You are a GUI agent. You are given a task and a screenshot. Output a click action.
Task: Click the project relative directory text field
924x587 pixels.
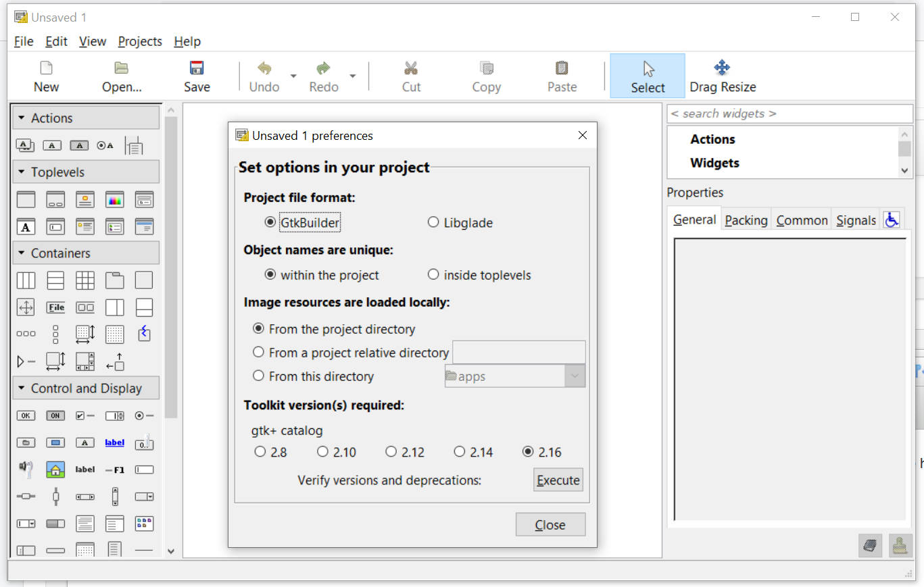(518, 353)
